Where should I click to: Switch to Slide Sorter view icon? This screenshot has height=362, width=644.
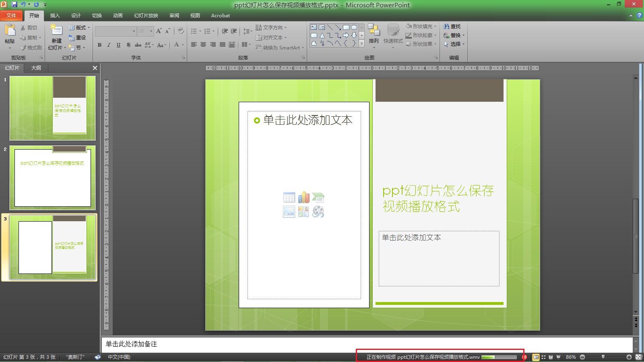543,357
